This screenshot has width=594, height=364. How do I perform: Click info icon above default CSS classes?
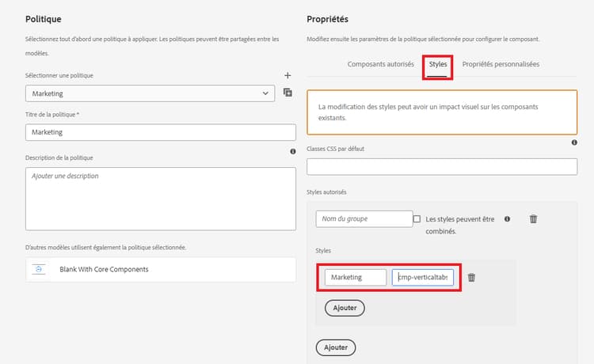point(573,142)
